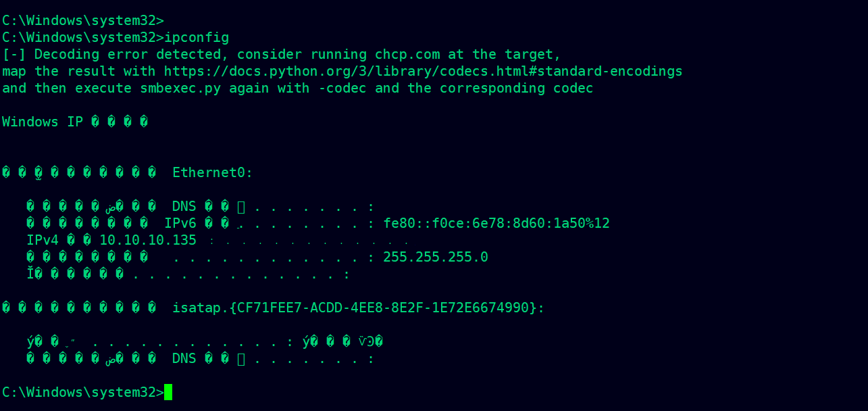Viewport: 868px width, 411px height.
Task: Click the green cursor block at the prompt
Action: point(168,392)
